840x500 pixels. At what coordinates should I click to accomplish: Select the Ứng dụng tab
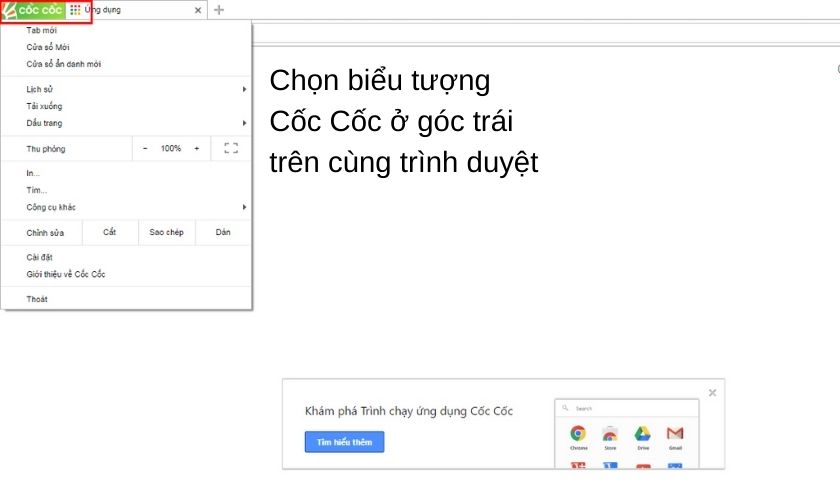click(137, 10)
